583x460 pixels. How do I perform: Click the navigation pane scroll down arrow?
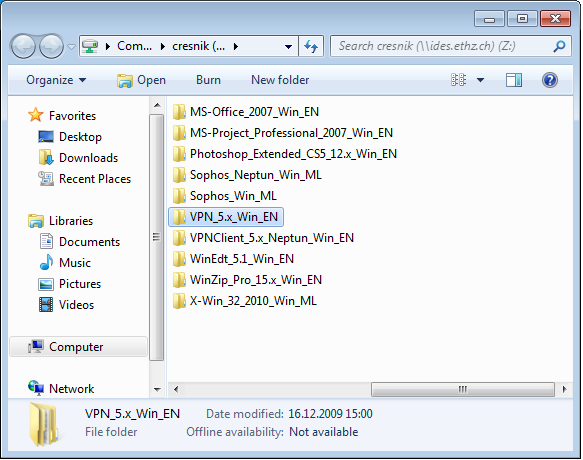(157, 390)
